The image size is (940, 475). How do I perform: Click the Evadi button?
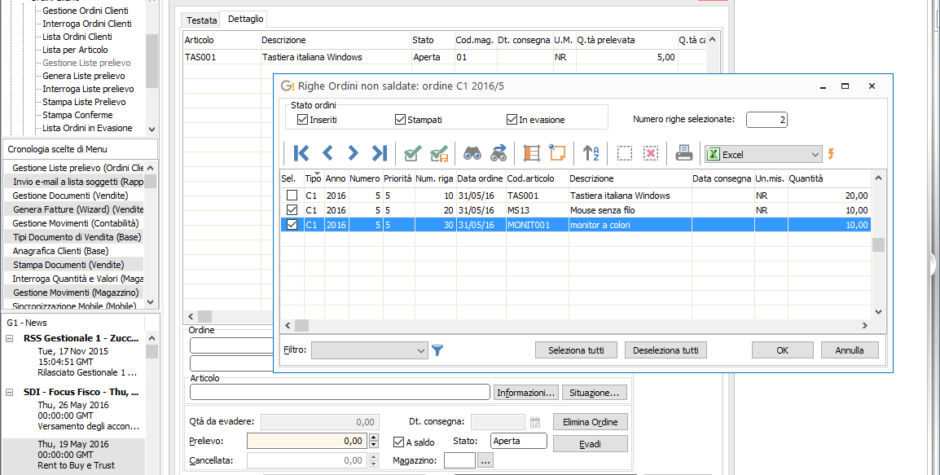(x=590, y=444)
